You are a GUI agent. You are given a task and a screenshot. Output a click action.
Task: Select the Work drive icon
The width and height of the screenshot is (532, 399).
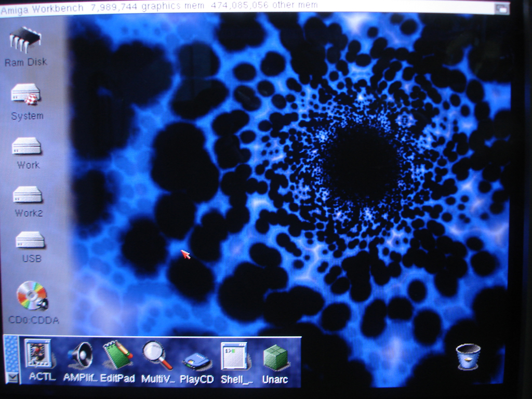click(27, 146)
